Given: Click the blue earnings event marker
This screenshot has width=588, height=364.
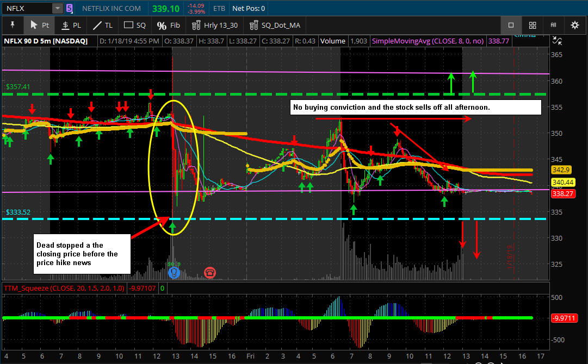Looking at the screenshot, I should [x=174, y=272].
